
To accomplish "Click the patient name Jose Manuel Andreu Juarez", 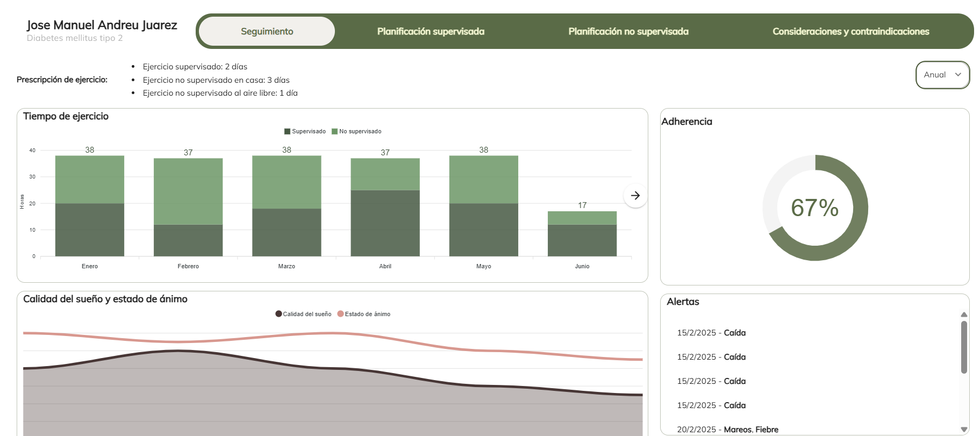I will tap(102, 25).
